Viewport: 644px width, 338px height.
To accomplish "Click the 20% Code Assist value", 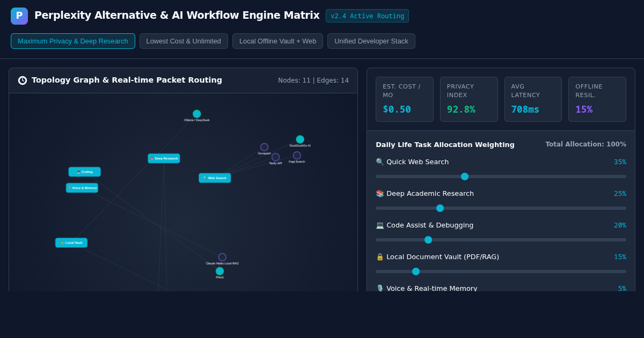I will (x=620, y=225).
